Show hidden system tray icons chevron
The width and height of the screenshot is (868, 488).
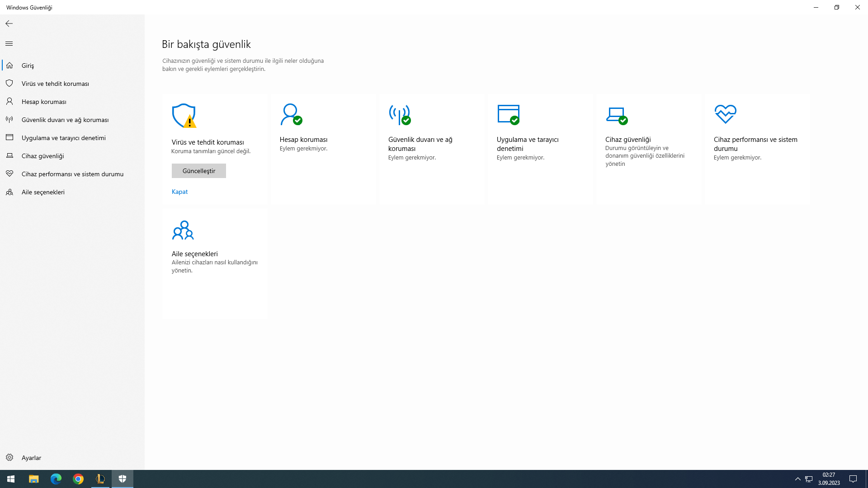pos(797,479)
